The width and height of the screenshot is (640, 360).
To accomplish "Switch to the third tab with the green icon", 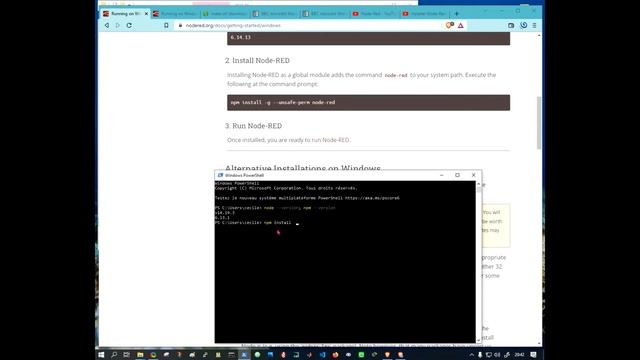I will (225, 13).
